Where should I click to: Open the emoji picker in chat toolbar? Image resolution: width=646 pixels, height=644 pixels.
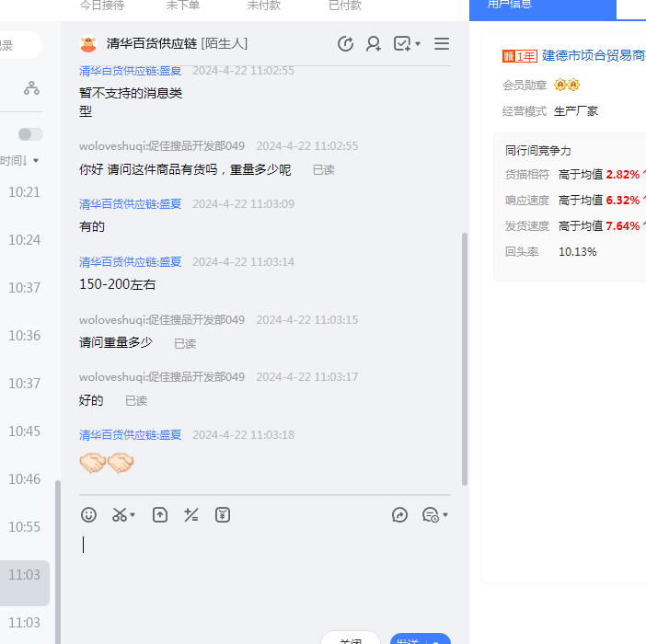89,515
